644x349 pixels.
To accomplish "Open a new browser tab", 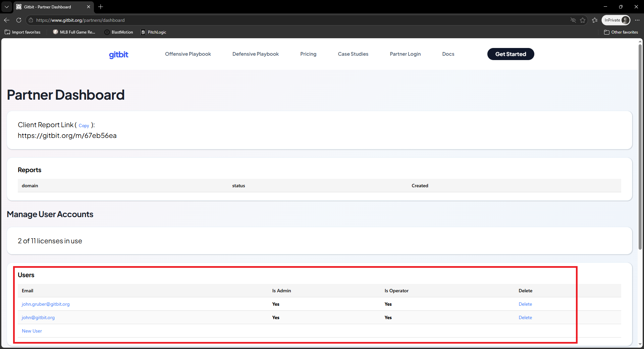I will pos(101,7).
